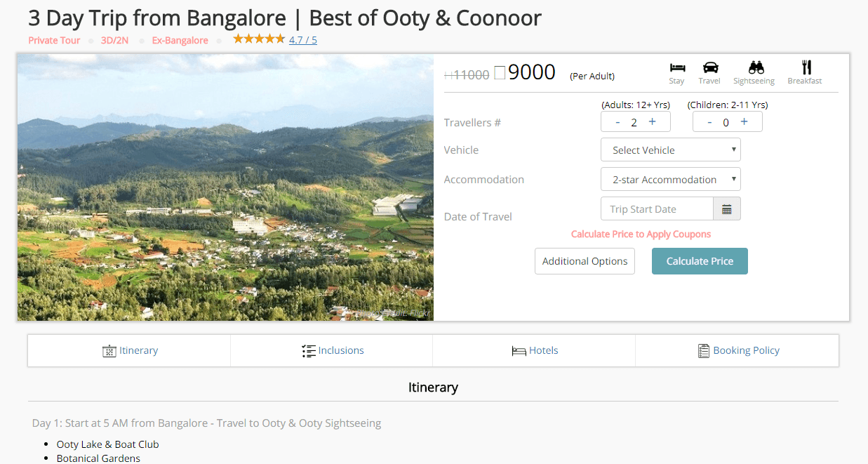Image resolution: width=868 pixels, height=464 pixels.
Task: Open the calendar date picker icon
Action: pyautogui.click(x=727, y=209)
